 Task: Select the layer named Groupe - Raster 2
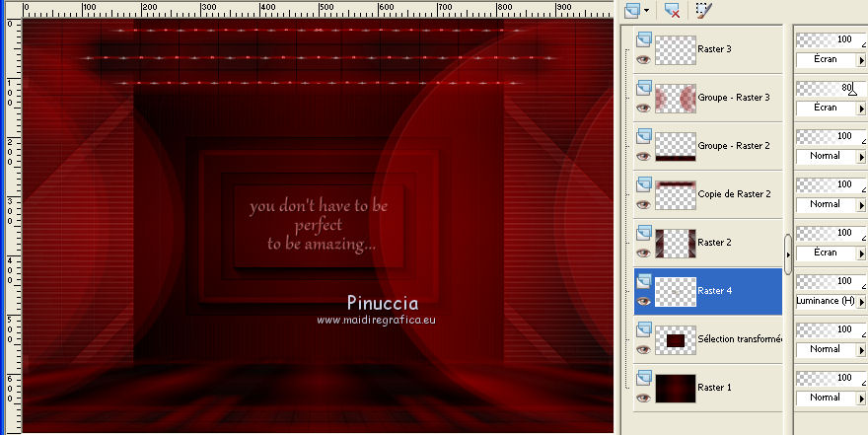click(734, 146)
